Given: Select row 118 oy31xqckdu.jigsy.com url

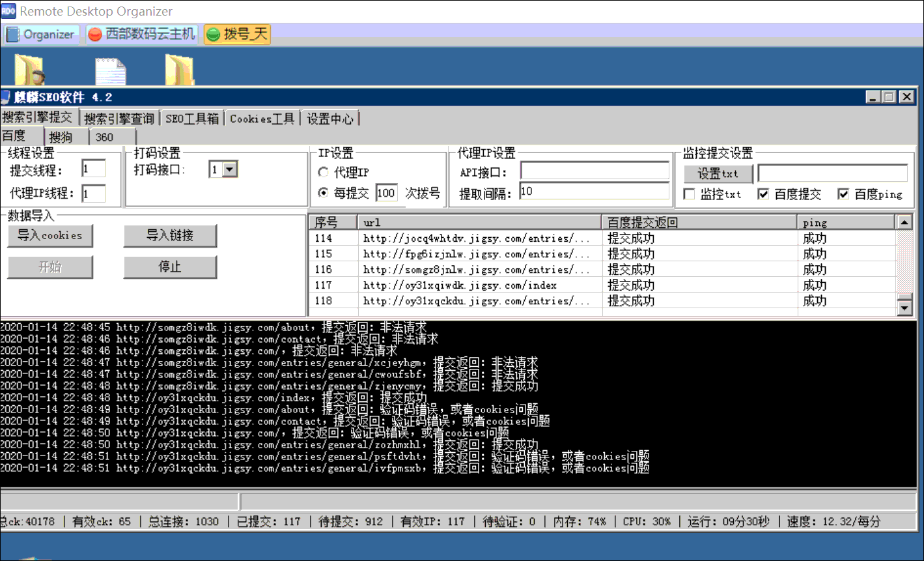Looking at the screenshot, I should (477, 301).
